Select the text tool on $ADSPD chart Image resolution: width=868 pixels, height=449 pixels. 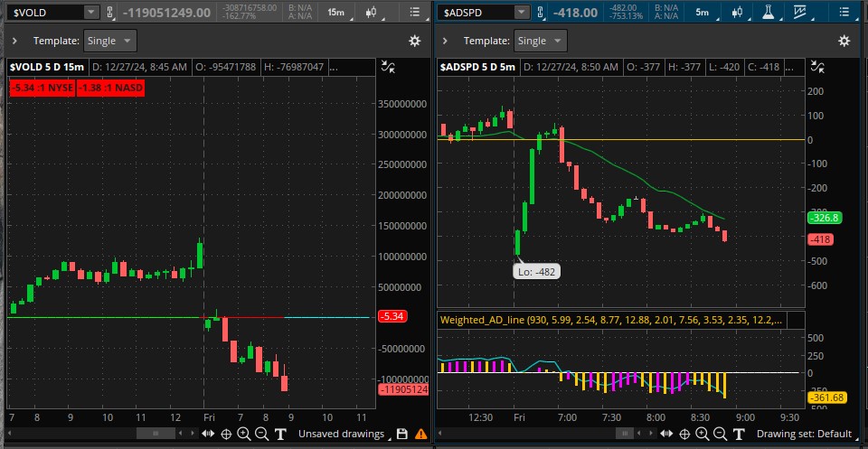pos(739,434)
